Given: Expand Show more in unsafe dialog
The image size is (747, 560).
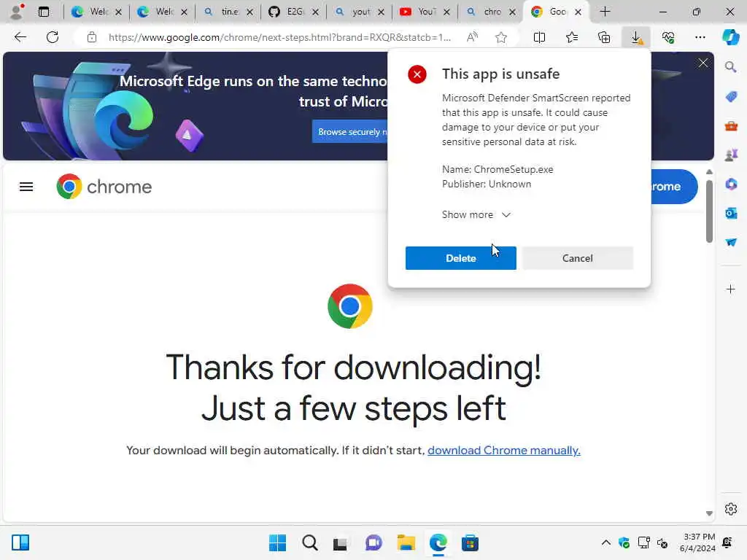Looking at the screenshot, I should pos(476,215).
